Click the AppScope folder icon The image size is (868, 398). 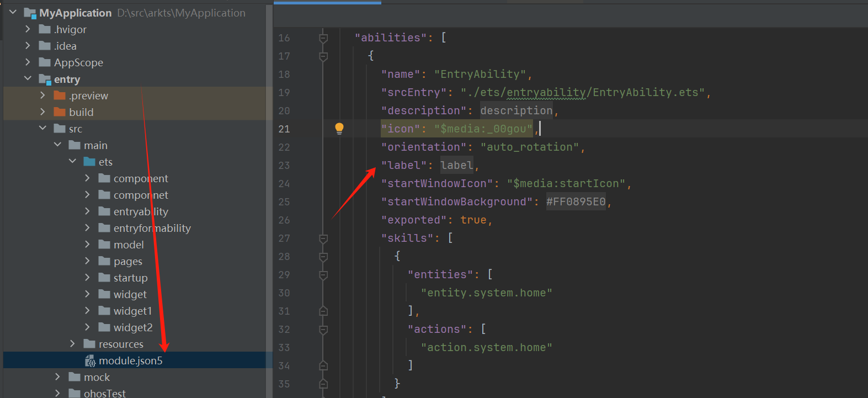coord(45,62)
